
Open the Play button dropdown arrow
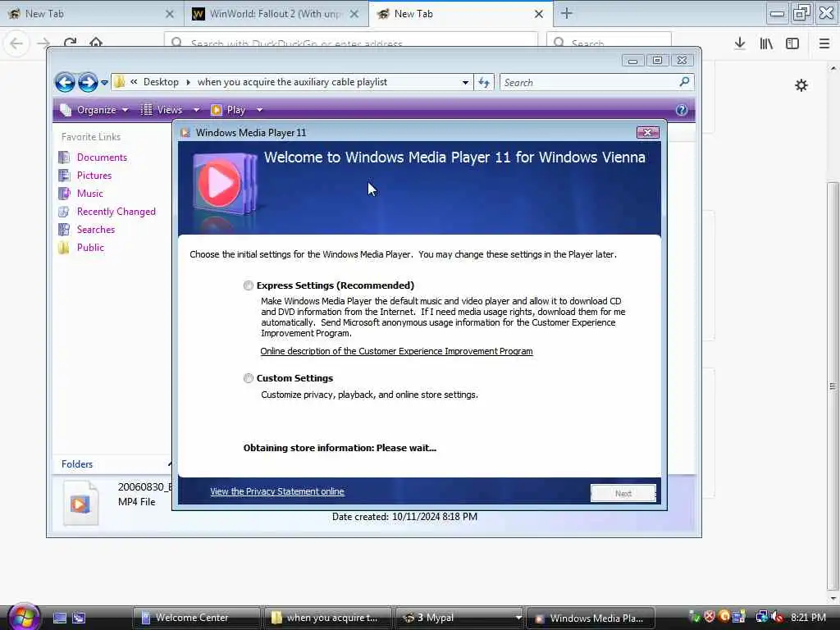[259, 110]
